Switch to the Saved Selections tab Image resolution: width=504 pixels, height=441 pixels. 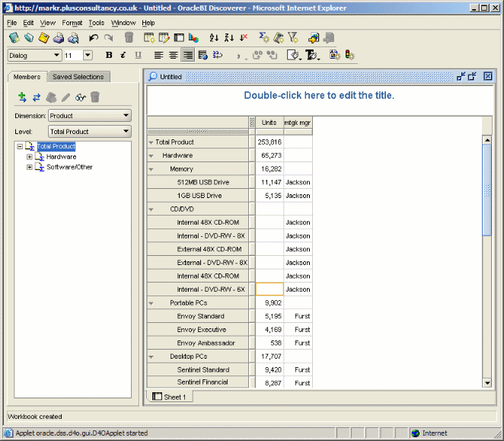point(78,77)
